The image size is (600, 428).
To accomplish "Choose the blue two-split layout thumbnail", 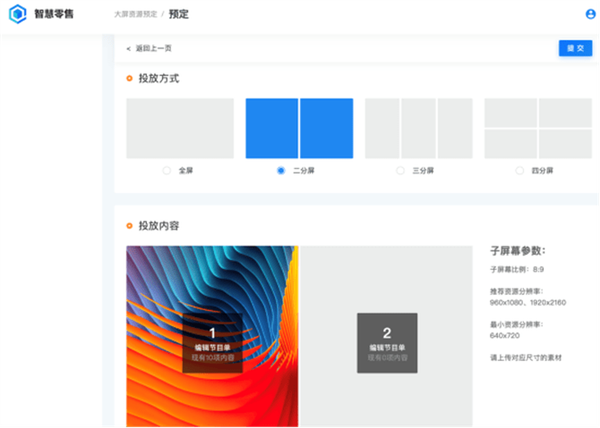I will [x=299, y=128].
